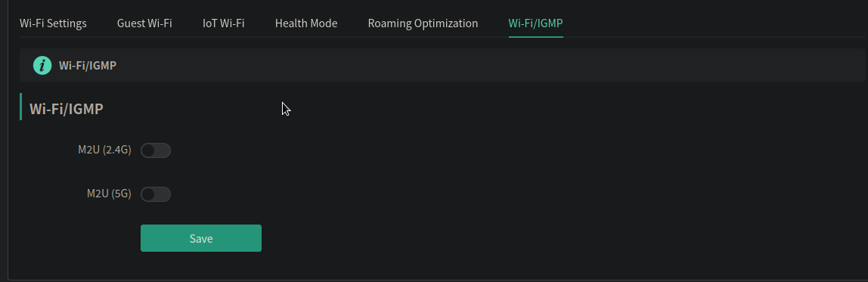Click the M2U (5G) label
Viewport: 868px width, 282px height.
pos(109,194)
